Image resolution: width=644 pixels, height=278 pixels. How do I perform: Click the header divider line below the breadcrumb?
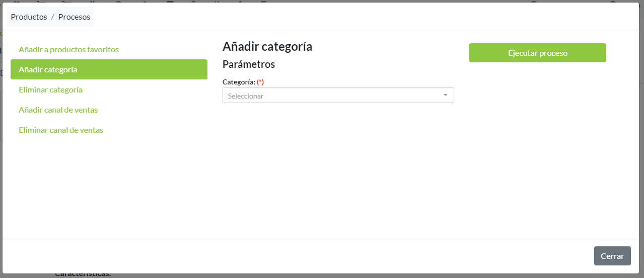(322, 31)
